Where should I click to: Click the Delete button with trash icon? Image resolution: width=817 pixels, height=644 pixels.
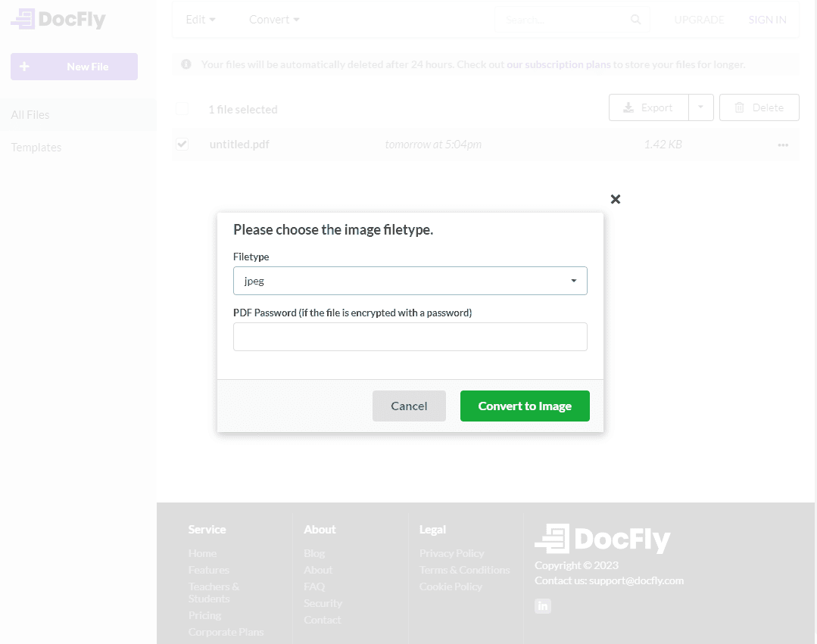tap(759, 107)
